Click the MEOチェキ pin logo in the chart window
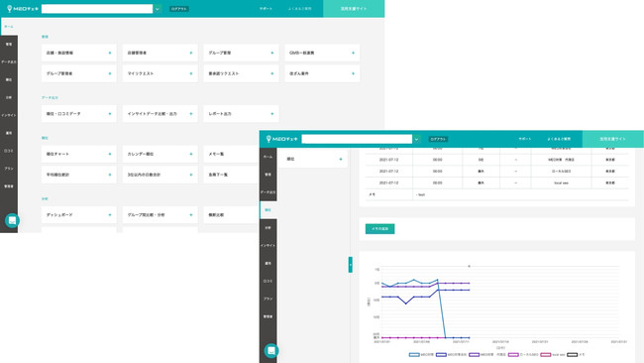644x363 pixels. click(281, 139)
